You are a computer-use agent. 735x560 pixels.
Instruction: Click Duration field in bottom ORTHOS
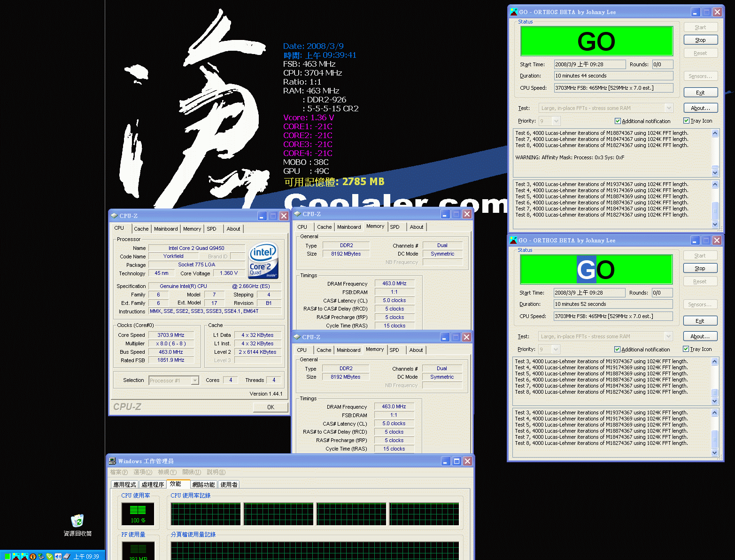point(613,304)
